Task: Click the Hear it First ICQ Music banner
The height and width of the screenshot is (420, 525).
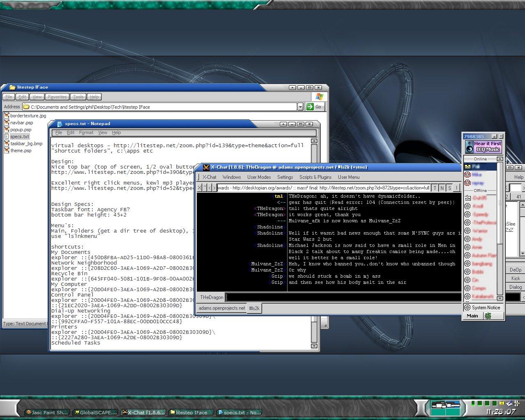Action: click(483, 146)
